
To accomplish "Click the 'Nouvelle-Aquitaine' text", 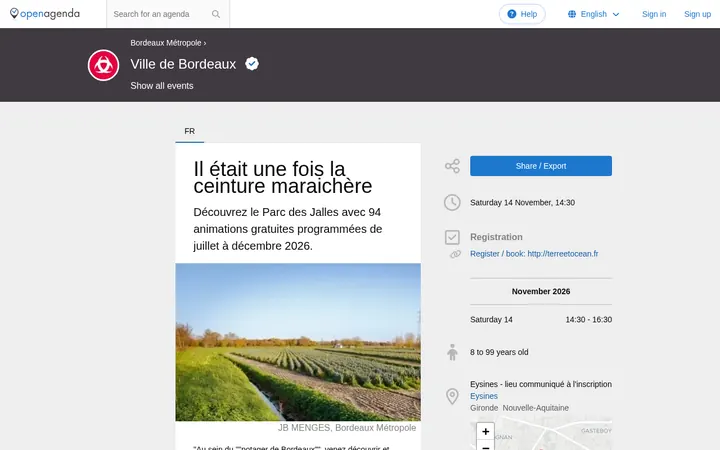I will pyautogui.click(x=535, y=408).
